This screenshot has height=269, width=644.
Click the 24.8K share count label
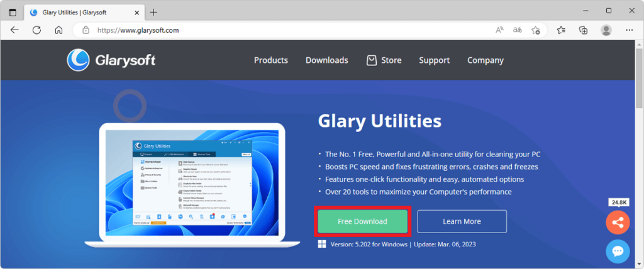pos(619,202)
